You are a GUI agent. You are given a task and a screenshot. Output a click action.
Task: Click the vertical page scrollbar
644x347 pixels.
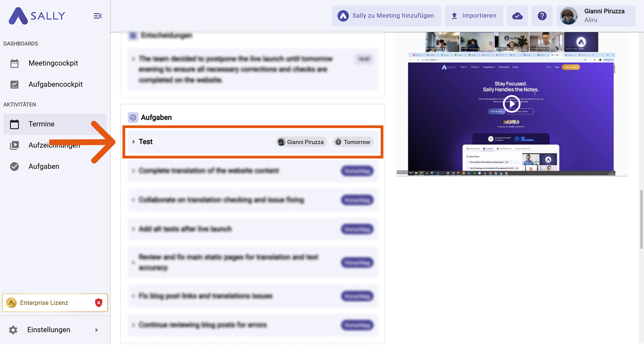642,219
